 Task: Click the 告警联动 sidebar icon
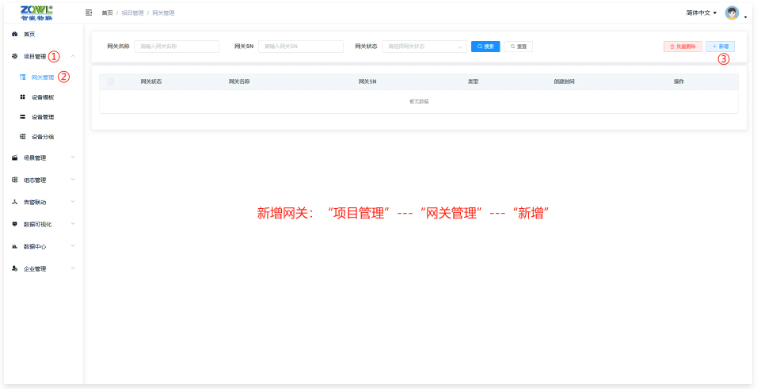coord(15,202)
